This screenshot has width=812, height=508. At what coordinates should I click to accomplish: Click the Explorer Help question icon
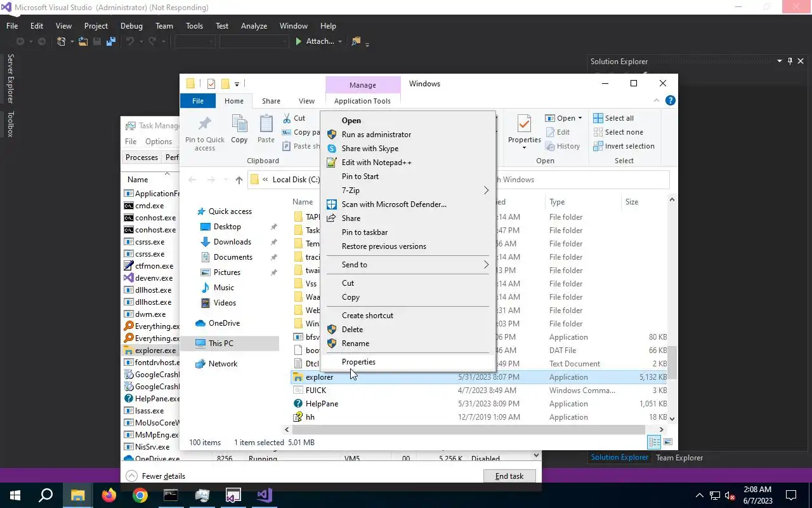[671, 100]
